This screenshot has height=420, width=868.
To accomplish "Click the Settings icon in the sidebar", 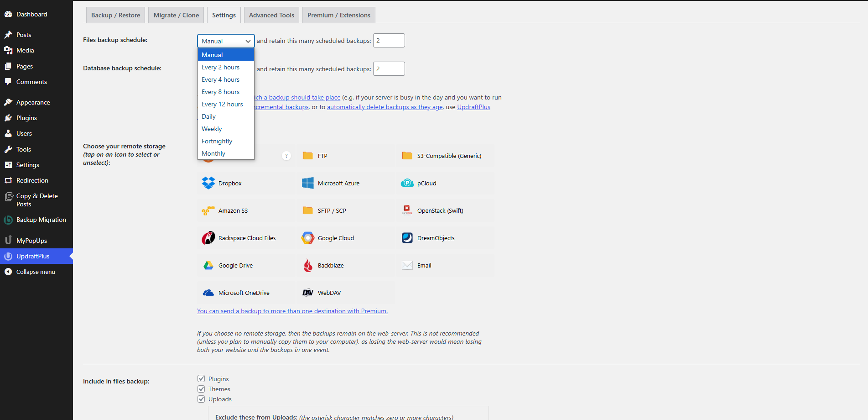I will point(8,165).
